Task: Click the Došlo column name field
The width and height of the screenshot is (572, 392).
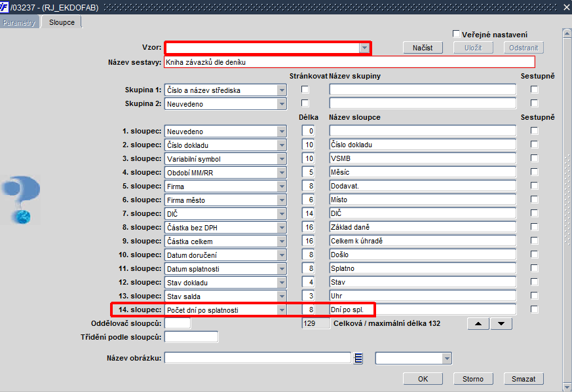Action: point(423,255)
